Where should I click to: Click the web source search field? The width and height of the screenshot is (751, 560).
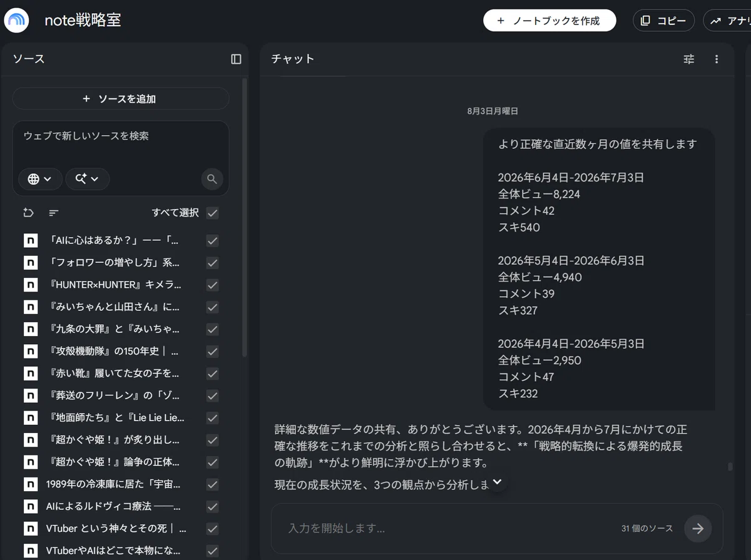121,136
